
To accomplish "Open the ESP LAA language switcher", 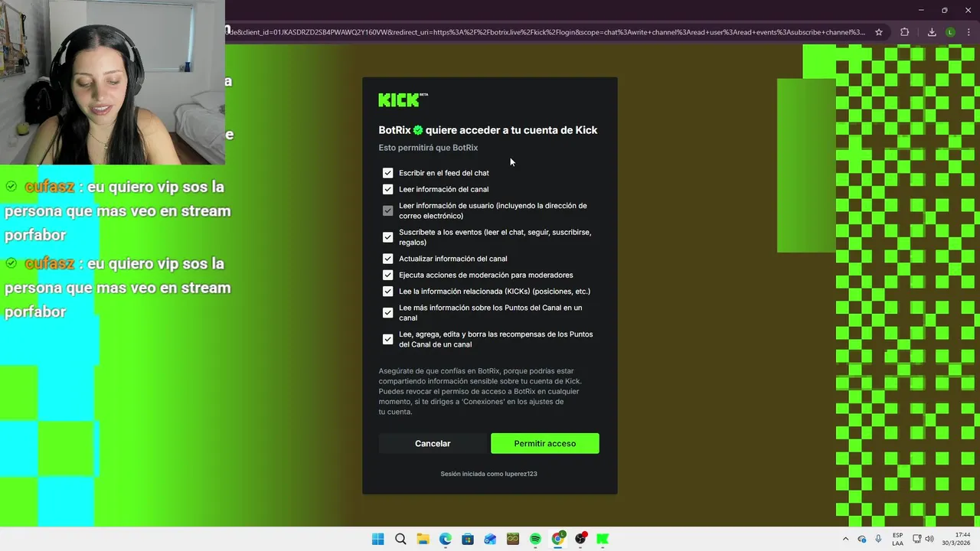I will coord(897,539).
